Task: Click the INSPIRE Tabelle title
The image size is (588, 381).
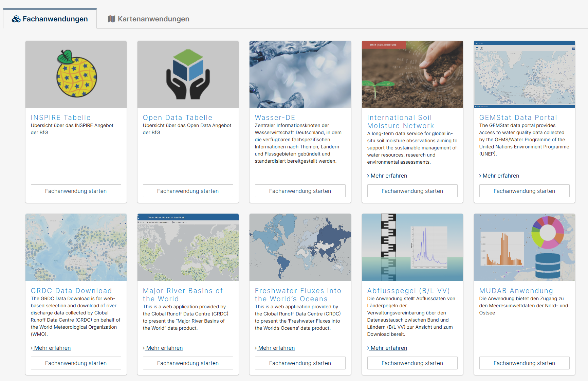Action: pyautogui.click(x=61, y=117)
